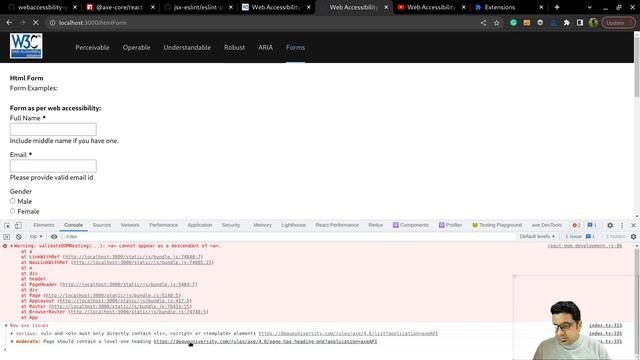Click the blue issues count badge in tab bar
This screenshot has width=640, height=360.
(592, 225)
